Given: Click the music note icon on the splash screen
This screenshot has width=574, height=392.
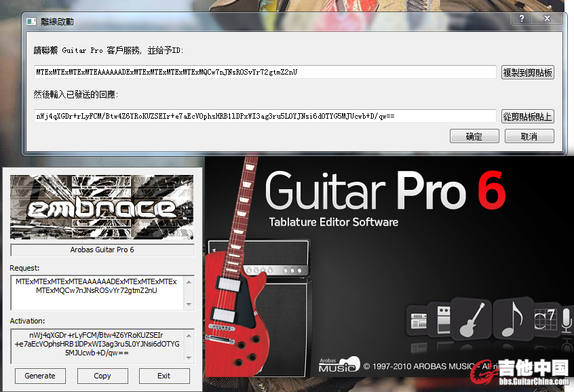Looking at the screenshot, I should pos(512,319).
